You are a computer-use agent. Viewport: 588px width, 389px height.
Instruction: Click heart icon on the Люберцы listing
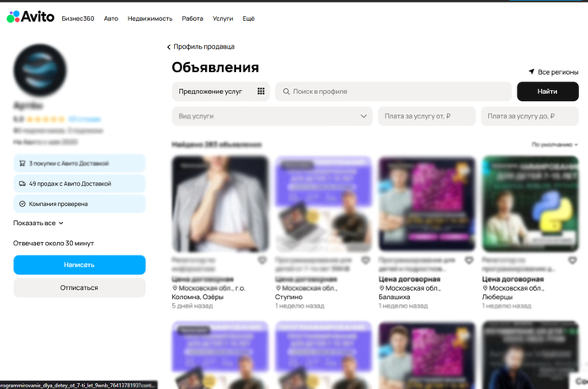click(x=573, y=260)
